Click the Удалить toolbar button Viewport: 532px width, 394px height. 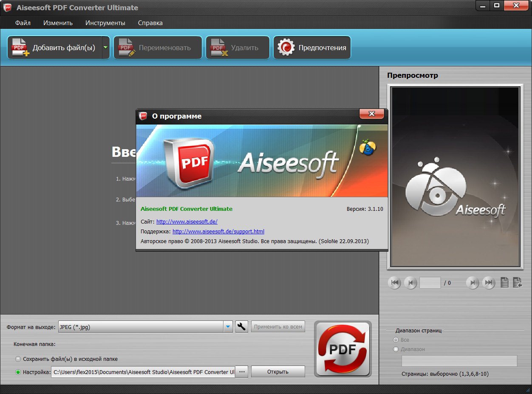click(x=238, y=48)
